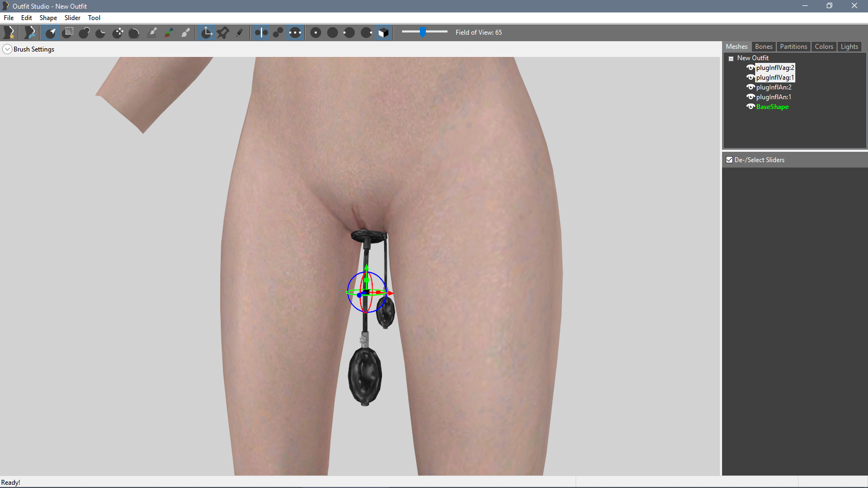Screen dimensions: 868x488
Task: Select the Weight Paint brush
Action: (152, 33)
